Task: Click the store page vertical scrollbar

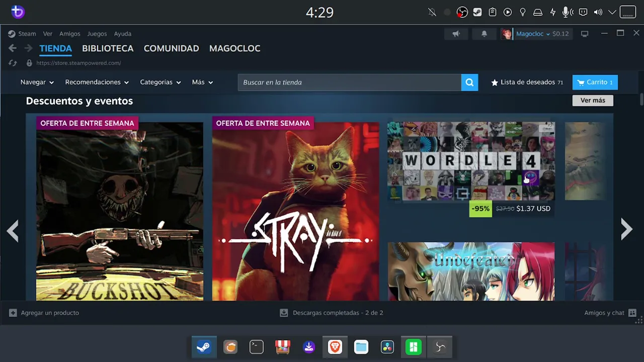Action: click(x=641, y=100)
